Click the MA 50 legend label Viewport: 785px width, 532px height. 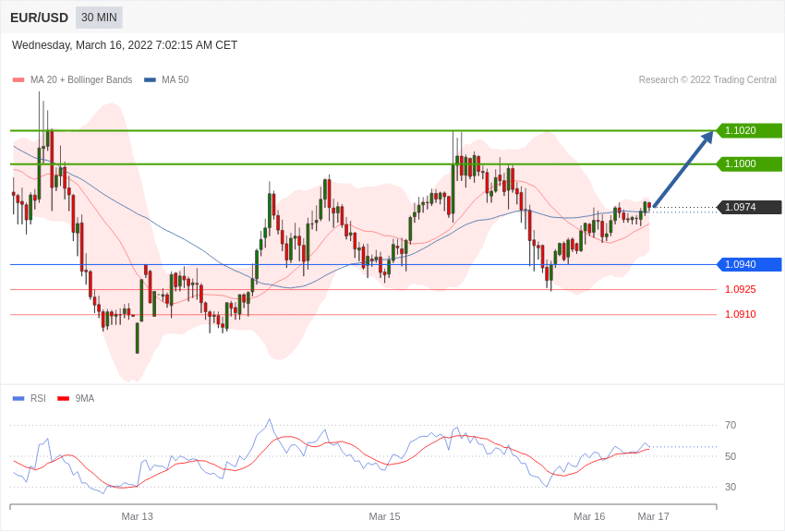(x=175, y=79)
